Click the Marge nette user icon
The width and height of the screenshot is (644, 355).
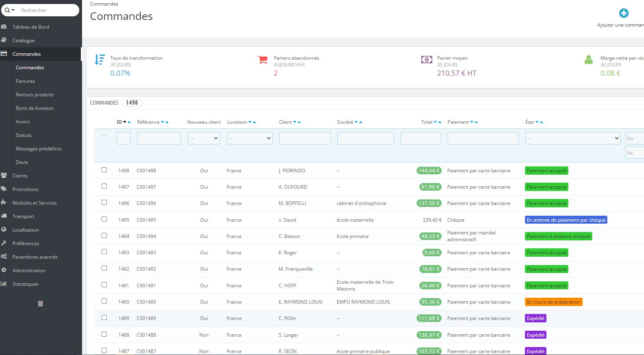coord(589,60)
